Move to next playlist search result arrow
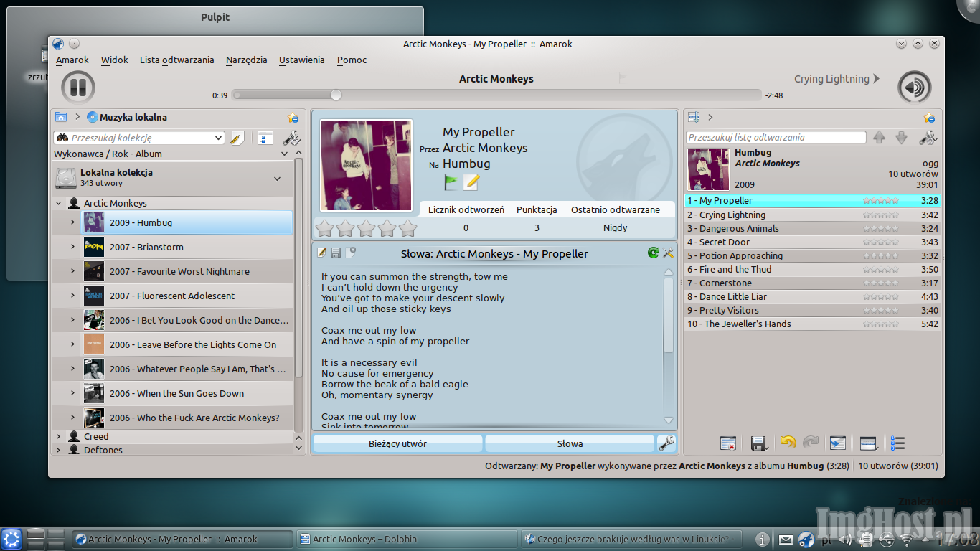This screenshot has height=551, width=980. (x=902, y=138)
